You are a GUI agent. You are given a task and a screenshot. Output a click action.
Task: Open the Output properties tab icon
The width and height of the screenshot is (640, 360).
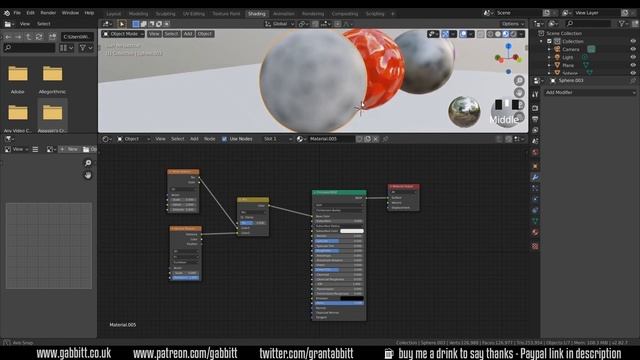pos(535,119)
